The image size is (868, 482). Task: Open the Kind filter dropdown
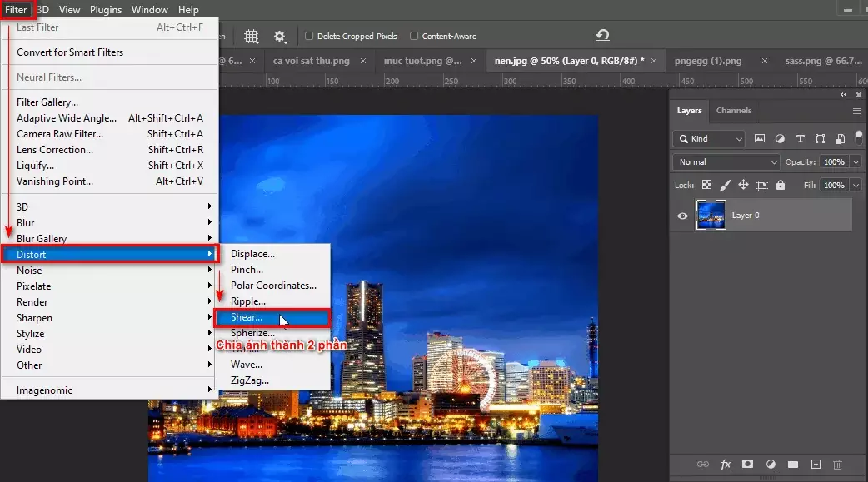tap(707, 138)
